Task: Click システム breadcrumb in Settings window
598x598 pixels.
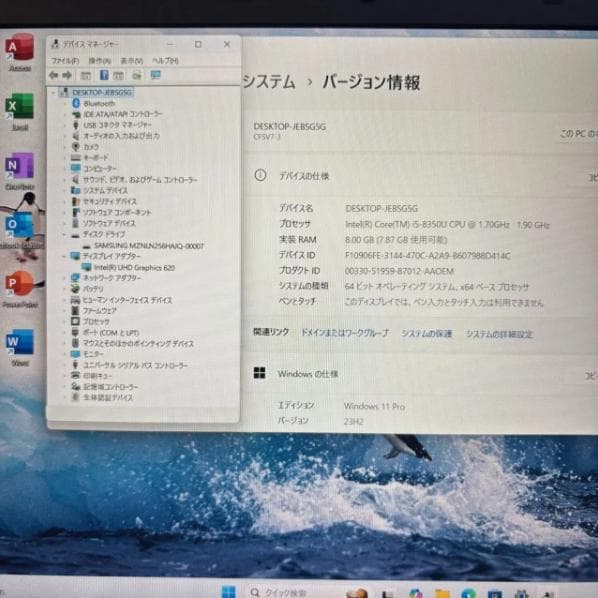Action: coord(269,82)
